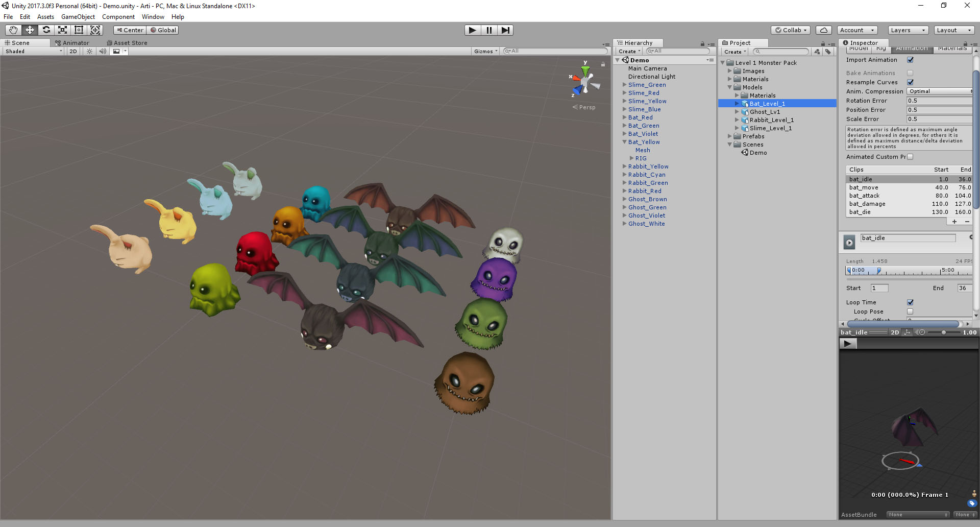
Task: Switch to the Rig tab in Inspector
Action: 881,48
